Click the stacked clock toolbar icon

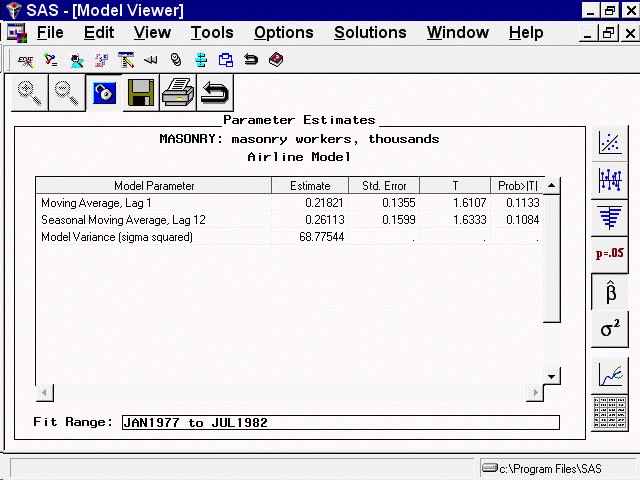(176, 60)
